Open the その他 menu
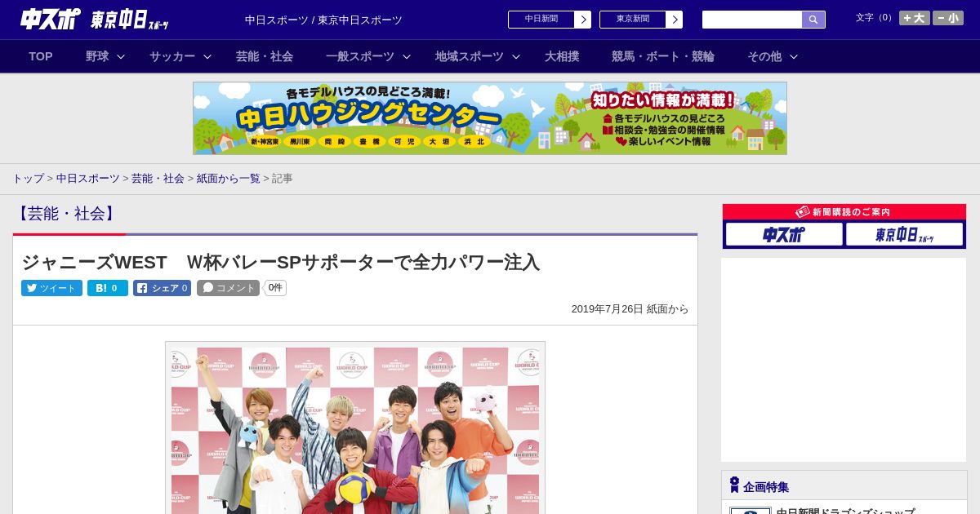The image size is (980, 514). [x=764, y=56]
